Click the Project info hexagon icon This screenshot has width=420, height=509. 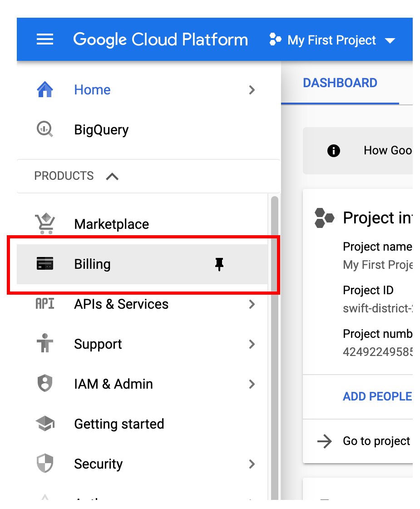[324, 218]
